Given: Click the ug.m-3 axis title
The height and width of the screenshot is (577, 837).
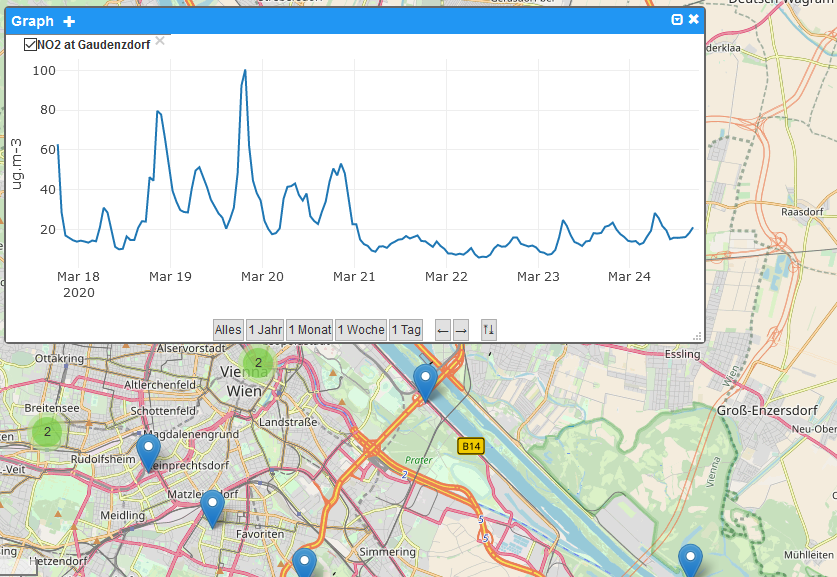Looking at the screenshot, I should pyautogui.click(x=17, y=164).
